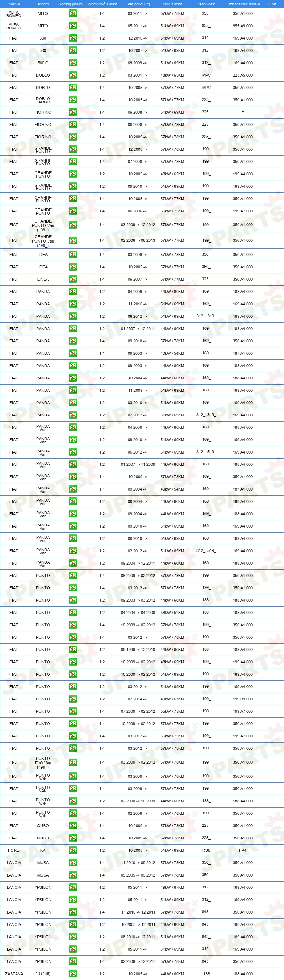Click fuel icon in GRANDE PUNTO 06.2006 row

pos(73,211)
